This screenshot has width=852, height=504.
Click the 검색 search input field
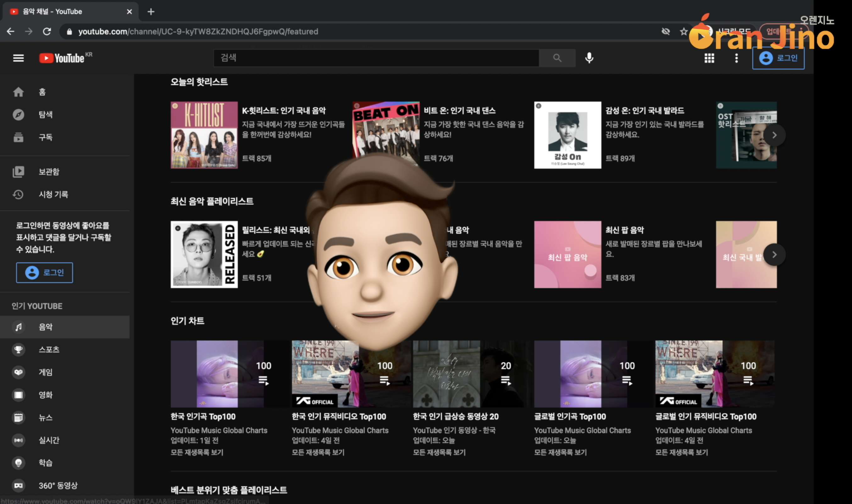tap(376, 58)
